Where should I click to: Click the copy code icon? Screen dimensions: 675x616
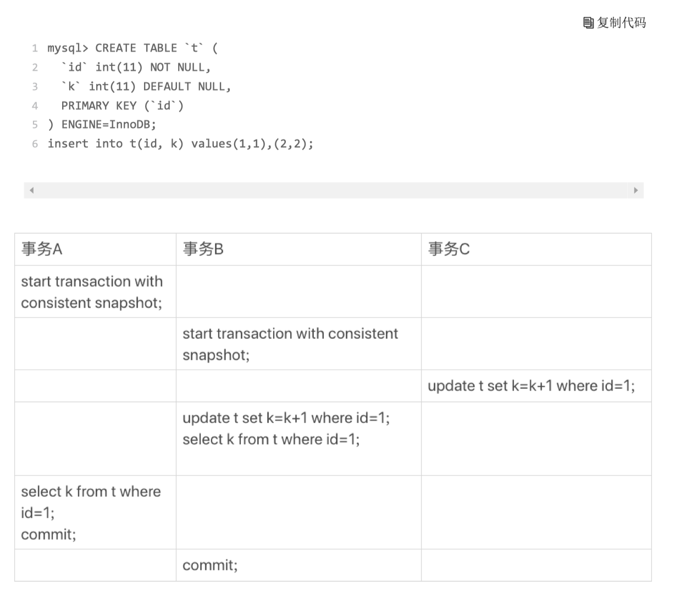coord(588,23)
